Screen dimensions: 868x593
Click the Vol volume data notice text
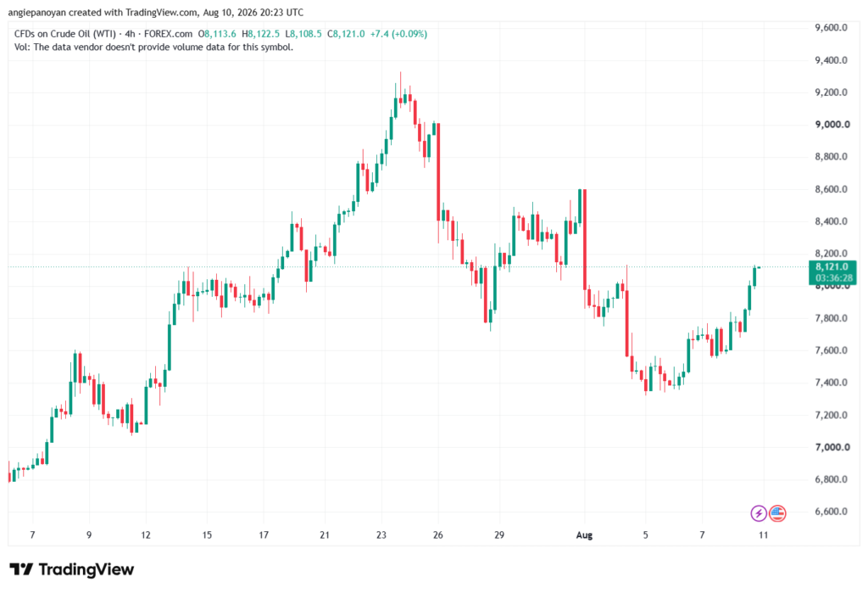[x=153, y=48]
